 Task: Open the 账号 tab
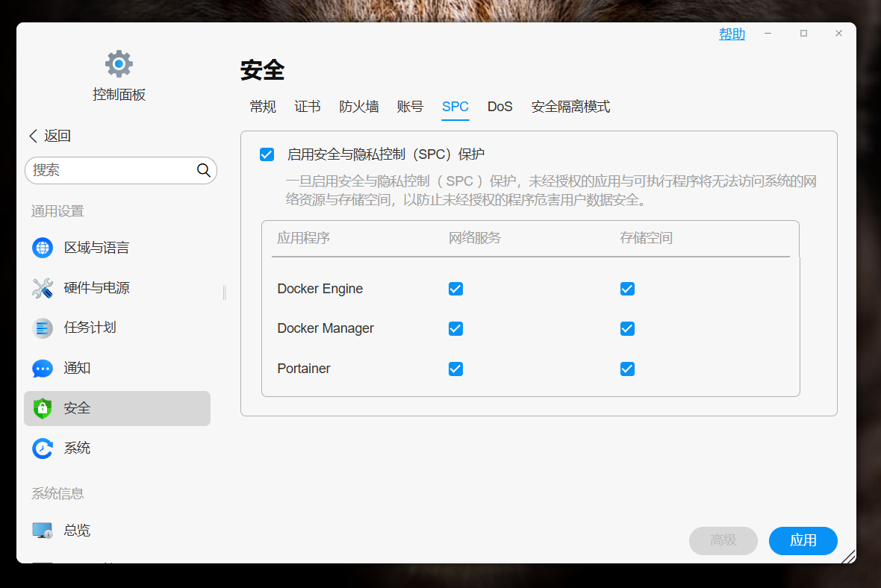click(410, 107)
